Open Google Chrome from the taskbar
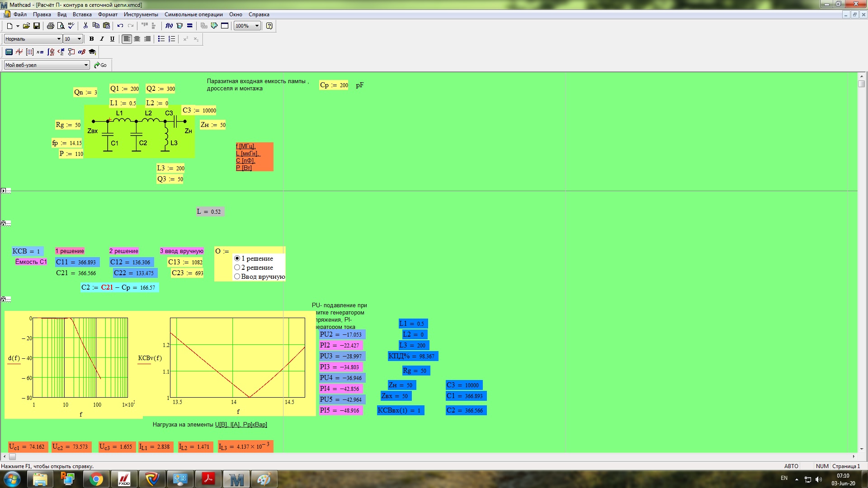Viewport: 868px width, 488px height. coord(95,479)
